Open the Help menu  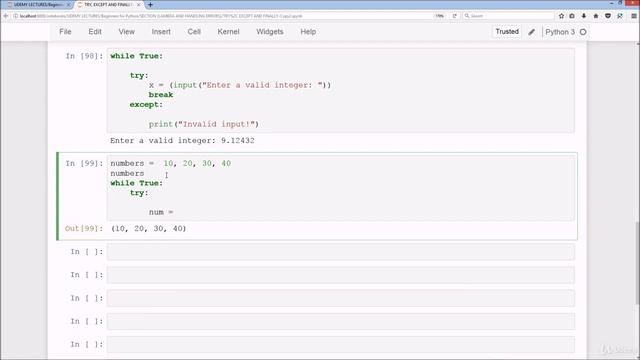(308, 32)
